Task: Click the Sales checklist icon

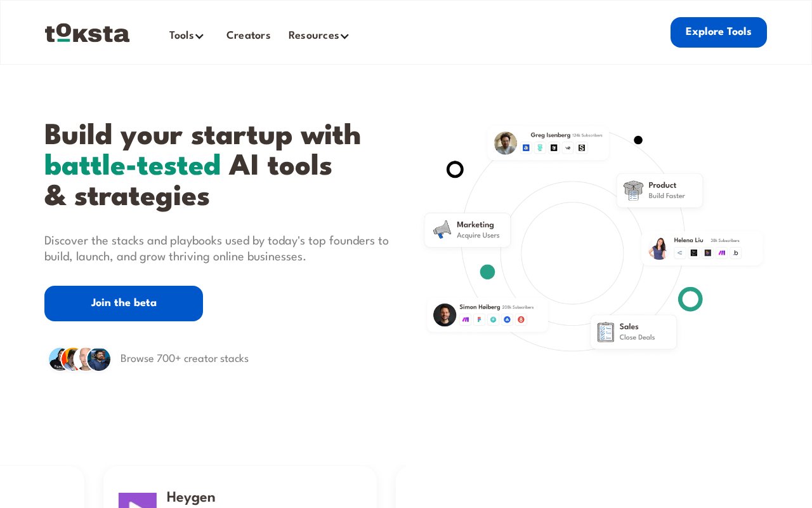Action: [x=606, y=331]
